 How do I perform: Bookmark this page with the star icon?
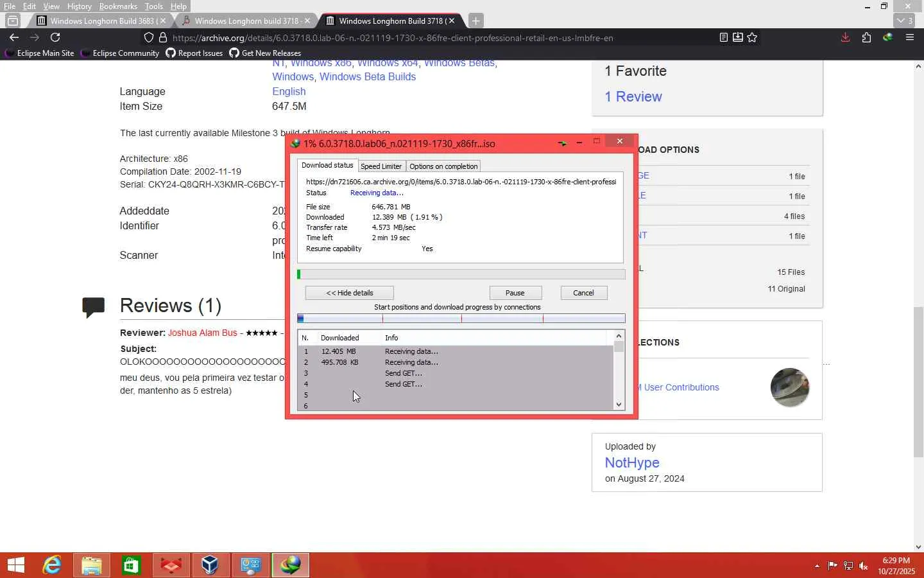(753, 38)
